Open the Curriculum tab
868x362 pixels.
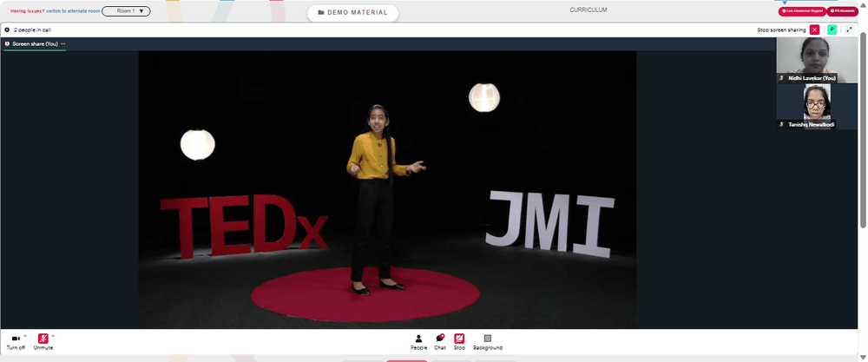point(589,10)
